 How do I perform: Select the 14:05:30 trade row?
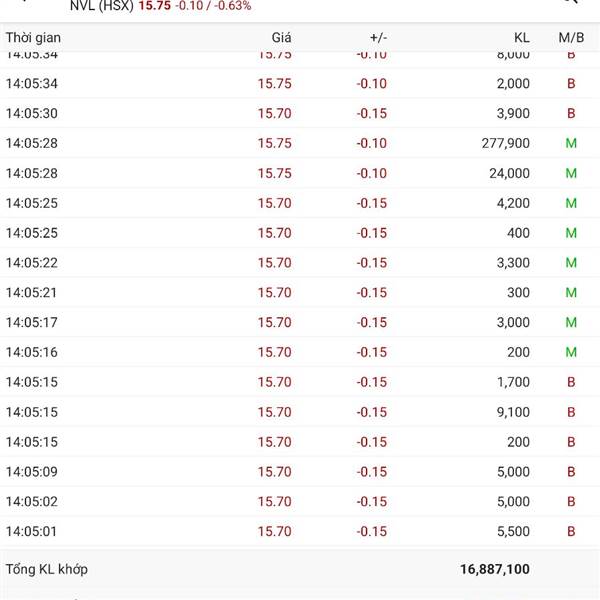click(300, 114)
